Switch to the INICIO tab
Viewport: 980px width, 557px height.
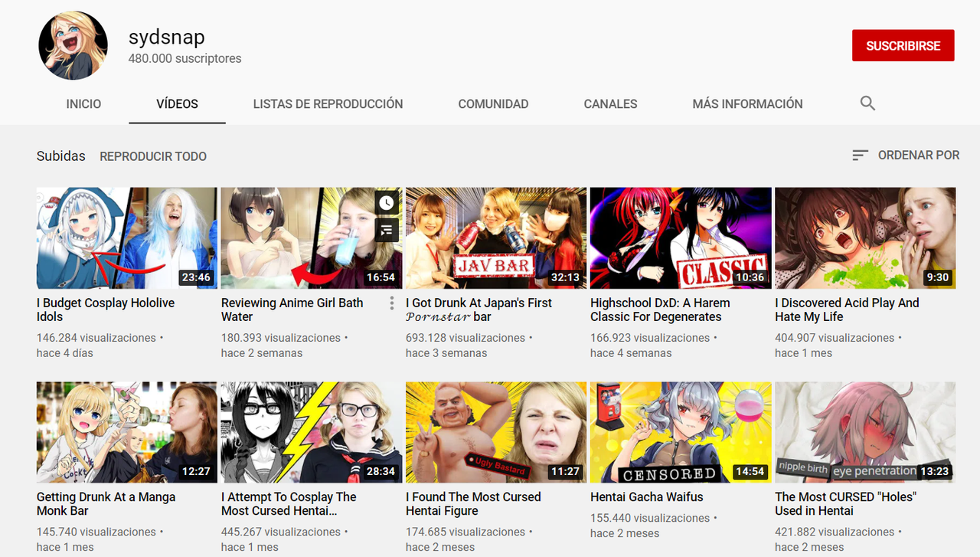click(x=83, y=103)
